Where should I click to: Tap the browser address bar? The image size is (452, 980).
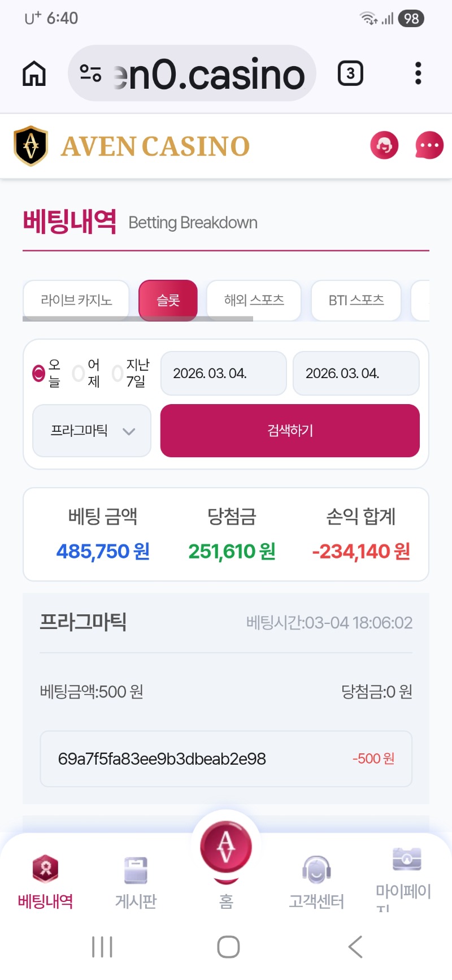[x=192, y=73]
